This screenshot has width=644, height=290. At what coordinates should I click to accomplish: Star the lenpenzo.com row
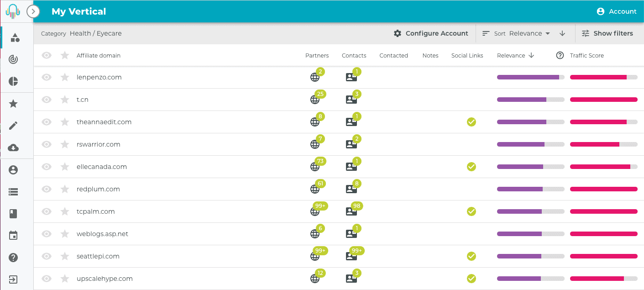[65, 77]
